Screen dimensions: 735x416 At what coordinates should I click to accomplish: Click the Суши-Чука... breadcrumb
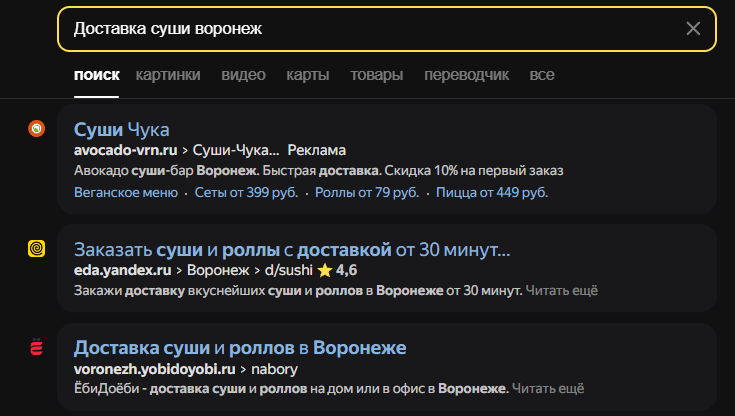236,150
